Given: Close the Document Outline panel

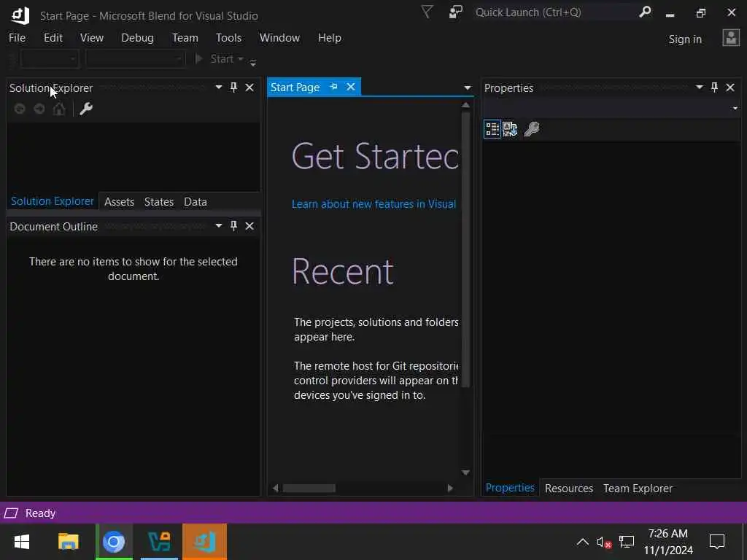Looking at the screenshot, I should coord(249,226).
